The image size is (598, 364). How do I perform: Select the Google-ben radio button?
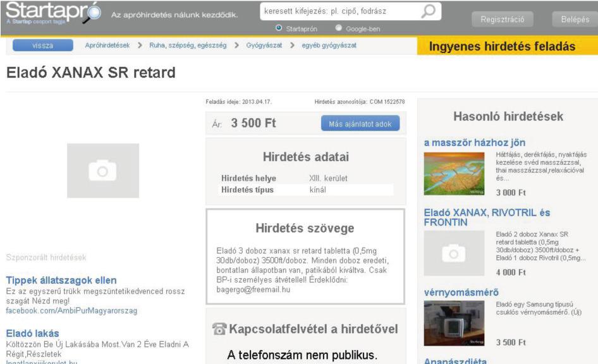coord(339,28)
